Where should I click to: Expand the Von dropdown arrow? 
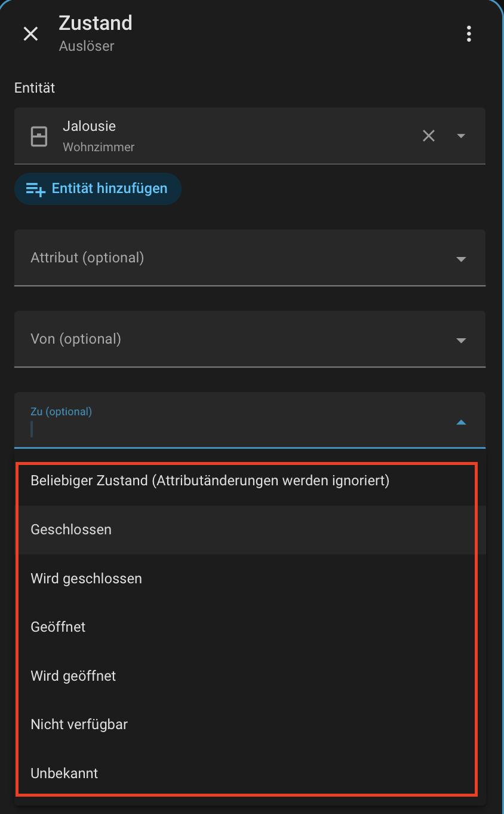461,341
